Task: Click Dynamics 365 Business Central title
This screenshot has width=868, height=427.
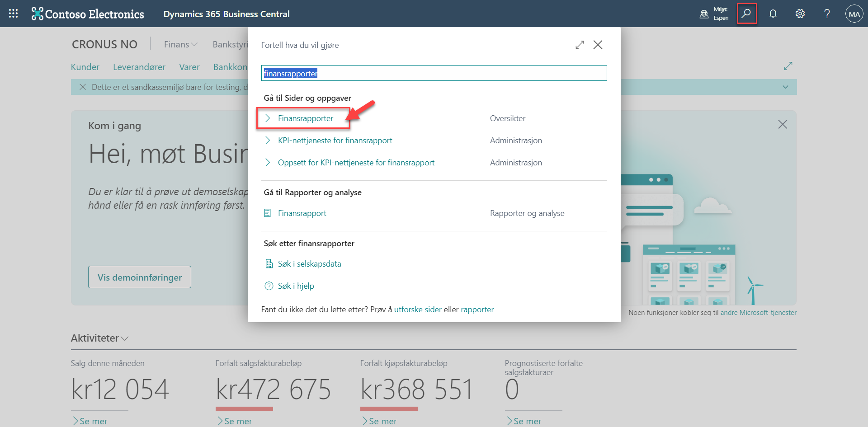Action: pyautogui.click(x=226, y=14)
